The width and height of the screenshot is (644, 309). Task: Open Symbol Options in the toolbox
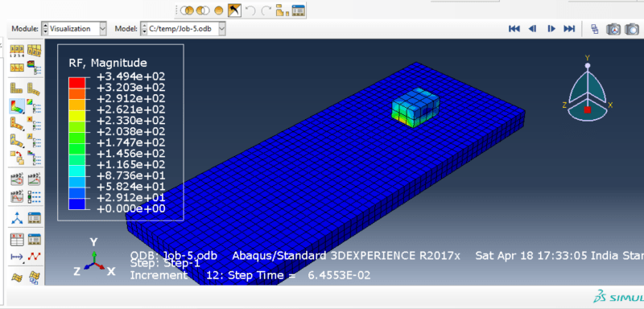[34, 123]
